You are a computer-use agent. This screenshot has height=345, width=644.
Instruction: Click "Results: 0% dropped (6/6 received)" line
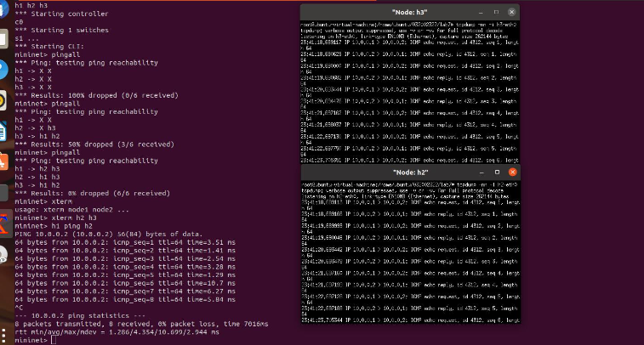[93, 193]
